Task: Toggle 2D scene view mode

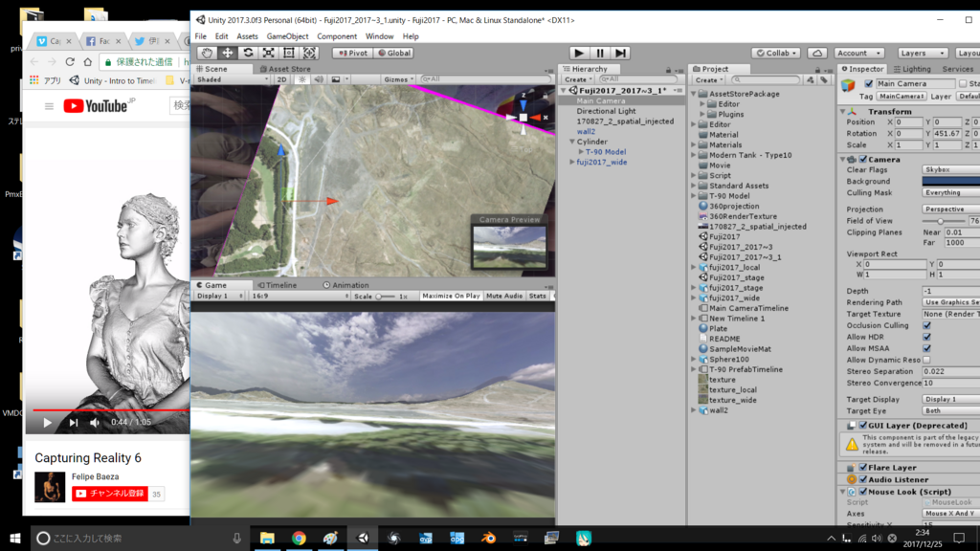Action: click(282, 79)
